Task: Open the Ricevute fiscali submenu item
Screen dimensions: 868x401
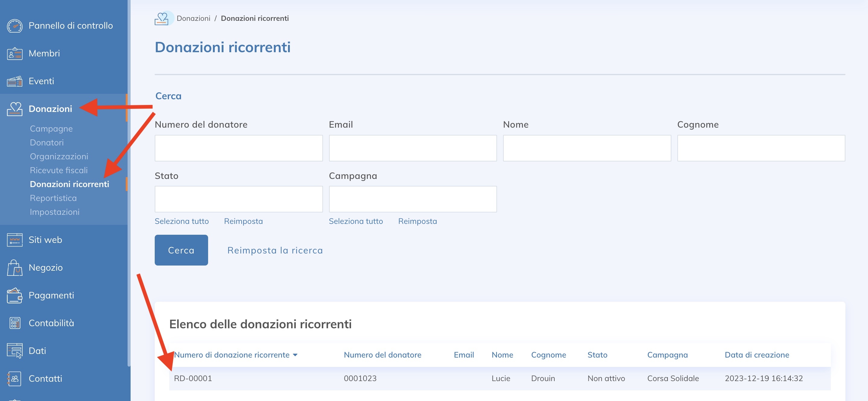Action: pos(59,170)
